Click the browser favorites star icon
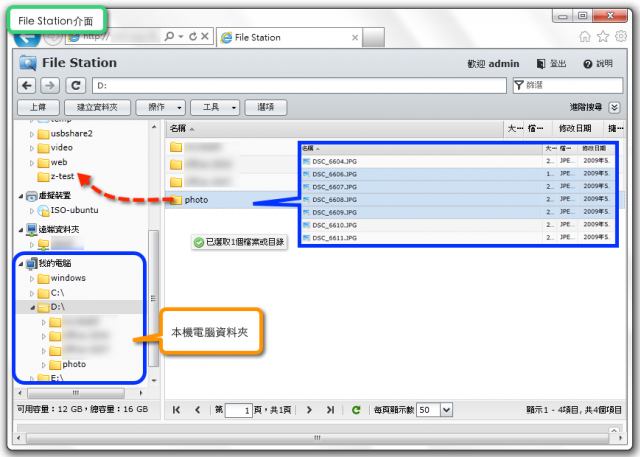 click(x=603, y=37)
